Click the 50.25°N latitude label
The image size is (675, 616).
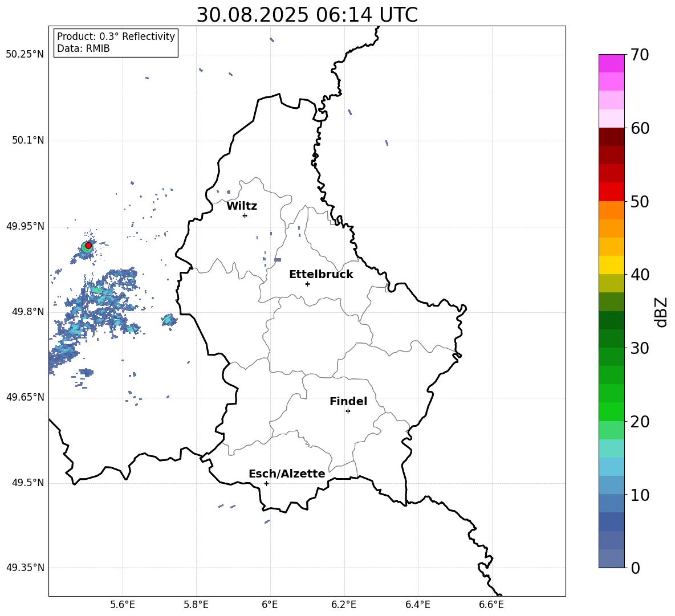click(25, 55)
